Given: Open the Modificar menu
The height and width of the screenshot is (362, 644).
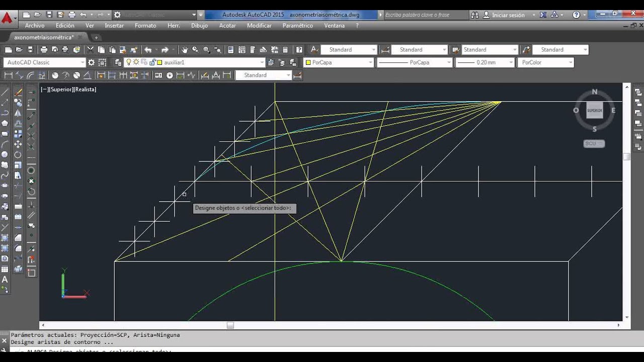Looking at the screenshot, I should tap(259, 26).
